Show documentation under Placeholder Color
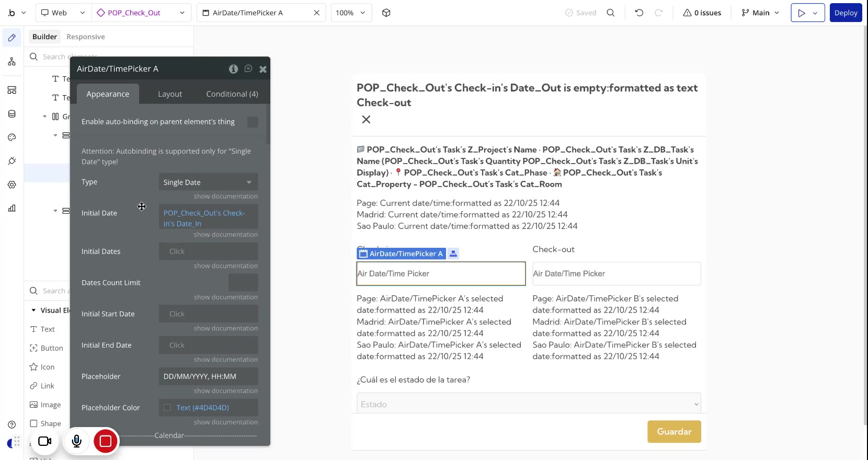Image resolution: width=868 pixels, height=460 pixels. click(225, 422)
